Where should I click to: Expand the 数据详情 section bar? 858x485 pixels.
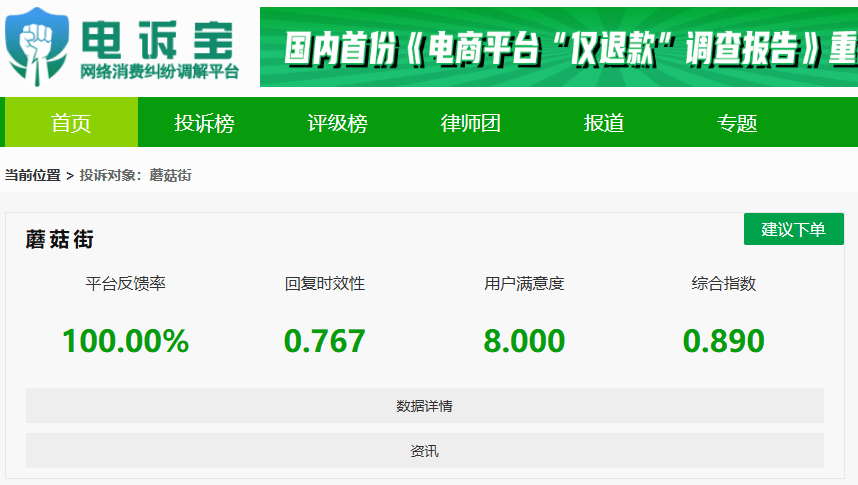tap(425, 406)
